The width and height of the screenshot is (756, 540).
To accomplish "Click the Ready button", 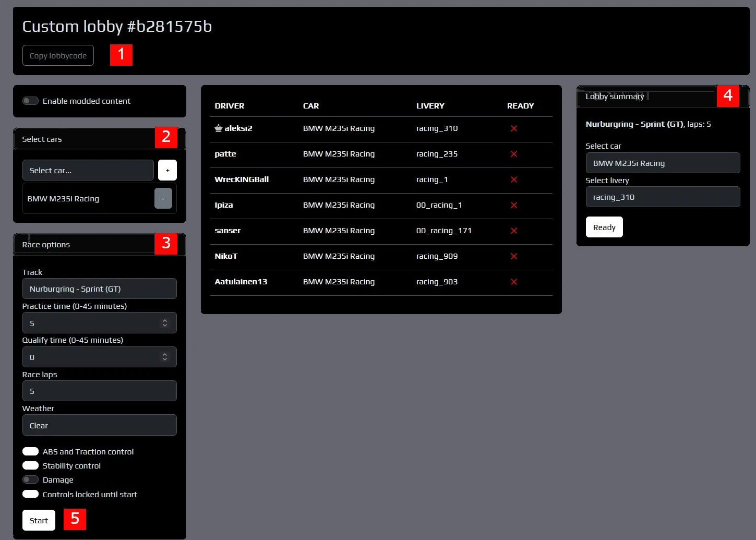I will point(604,227).
